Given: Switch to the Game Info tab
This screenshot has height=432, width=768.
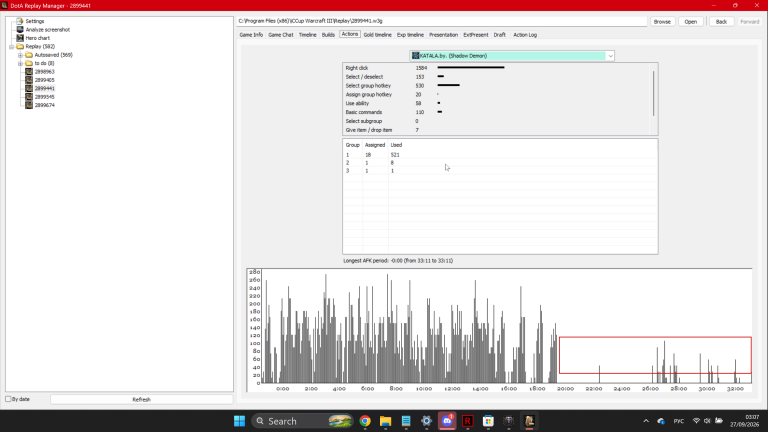Looking at the screenshot, I should 251,35.
